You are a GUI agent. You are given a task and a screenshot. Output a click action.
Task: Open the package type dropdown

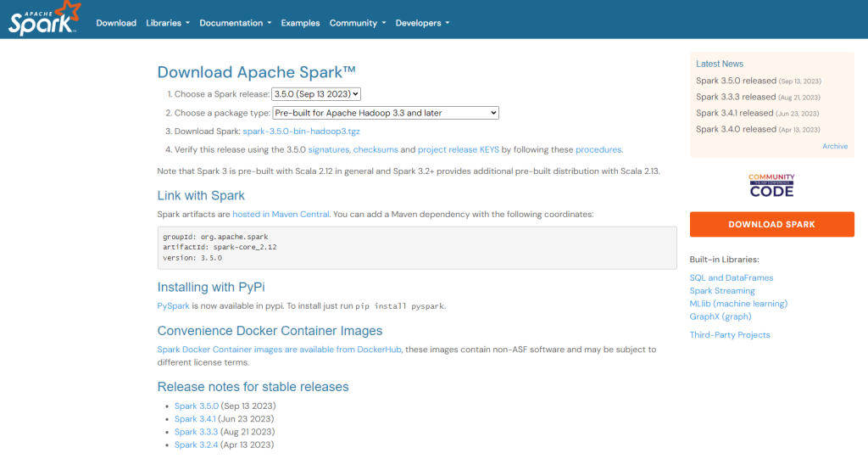click(386, 113)
